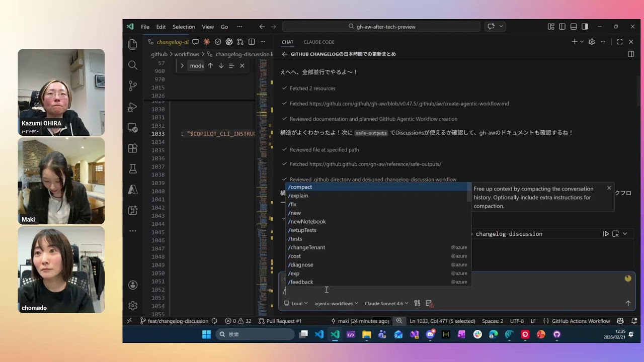Open the new chat dropdown arrow
644x362 pixels.
click(x=582, y=42)
